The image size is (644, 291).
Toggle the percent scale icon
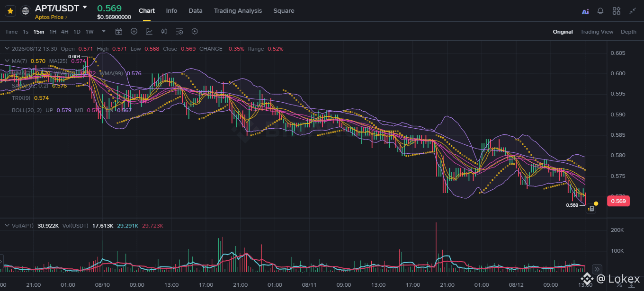[x=619, y=284]
